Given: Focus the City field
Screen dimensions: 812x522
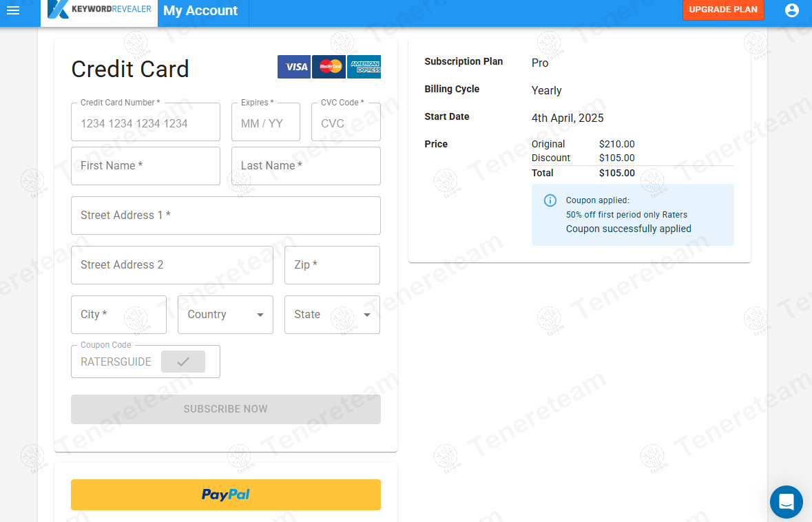Looking at the screenshot, I should point(118,314).
